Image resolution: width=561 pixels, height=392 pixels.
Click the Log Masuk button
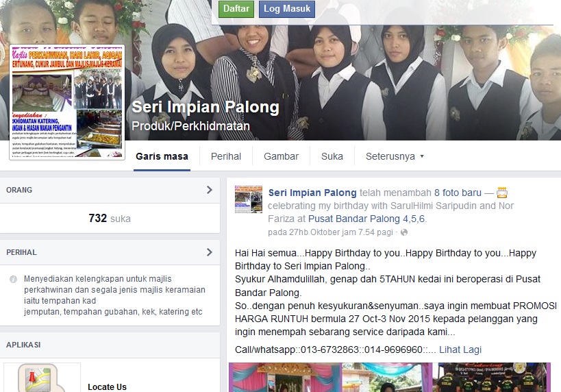287,9
